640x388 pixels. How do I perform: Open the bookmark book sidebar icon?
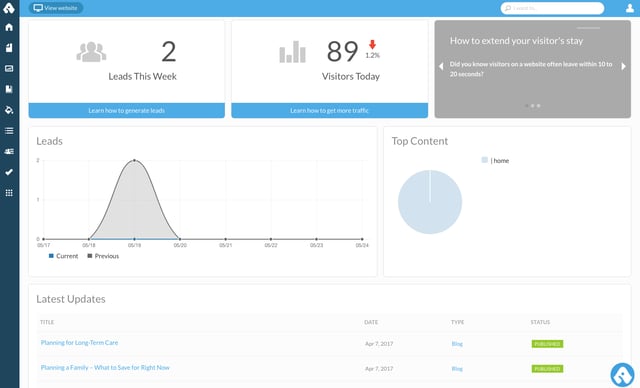[9, 89]
